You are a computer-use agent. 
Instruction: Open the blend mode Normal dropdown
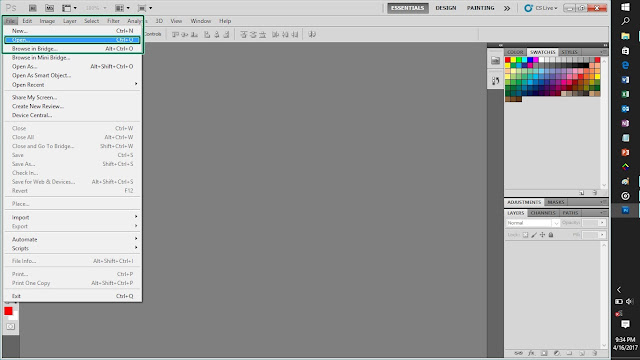pyautogui.click(x=533, y=223)
